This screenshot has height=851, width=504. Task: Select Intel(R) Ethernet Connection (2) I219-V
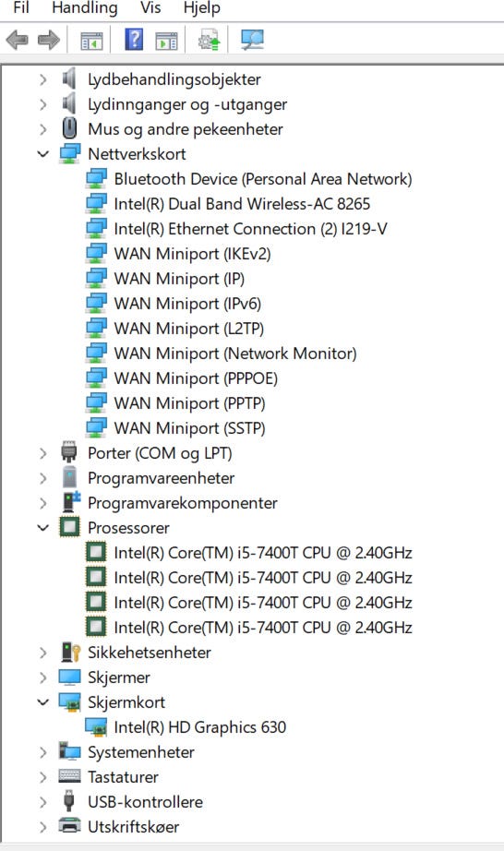(251, 229)
